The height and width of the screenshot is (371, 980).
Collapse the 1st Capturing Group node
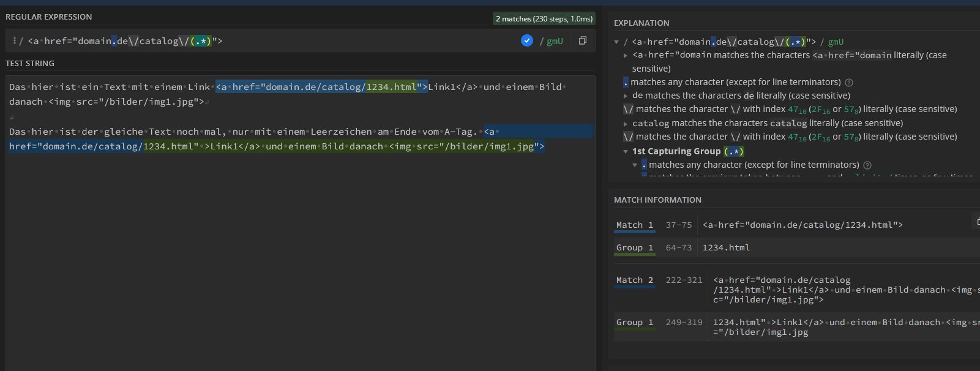tap(626, 152)
